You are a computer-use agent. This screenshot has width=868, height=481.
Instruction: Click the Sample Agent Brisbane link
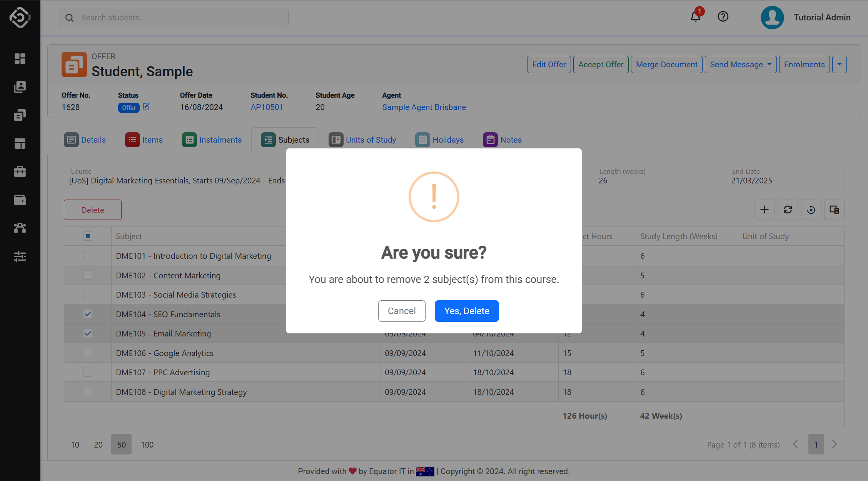[x=424, y=107]
